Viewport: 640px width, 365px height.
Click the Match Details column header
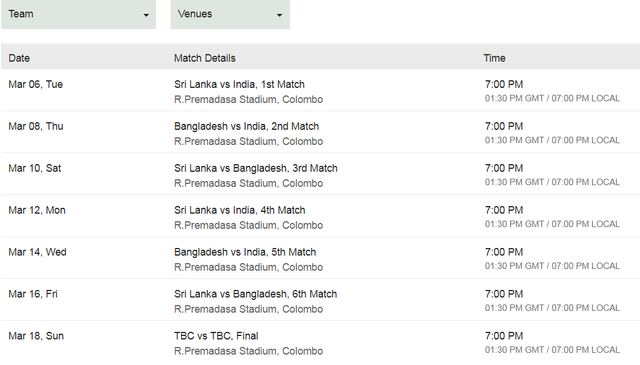point(205,58)
